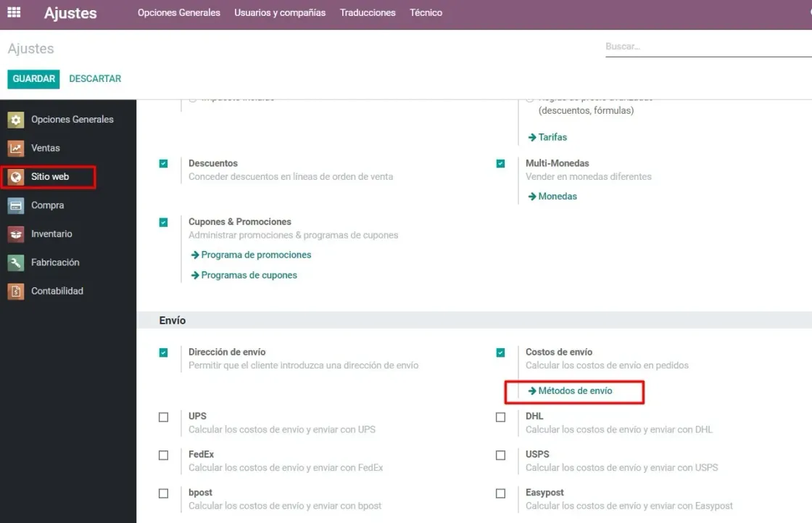The image size is (812, 523).
Task: Uncheck the Descuentos checkbox
Action: click(164, 164)
